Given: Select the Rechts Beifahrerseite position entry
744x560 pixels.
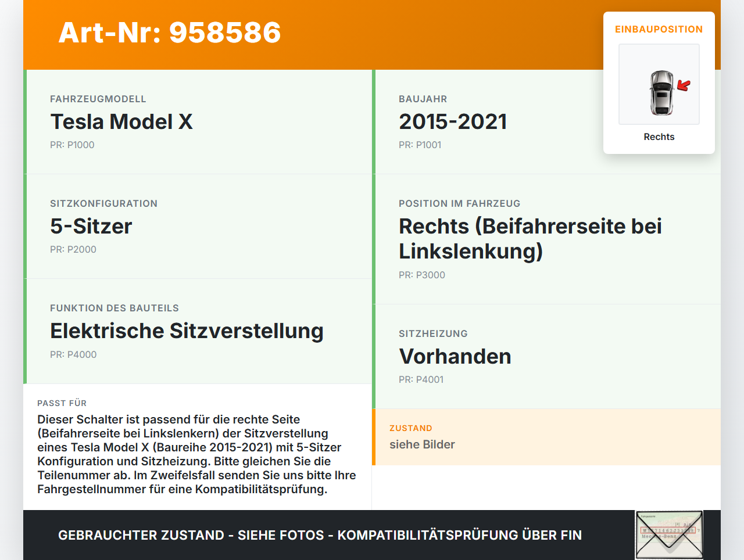Looking at the screenshot, I should coord(530,238).
